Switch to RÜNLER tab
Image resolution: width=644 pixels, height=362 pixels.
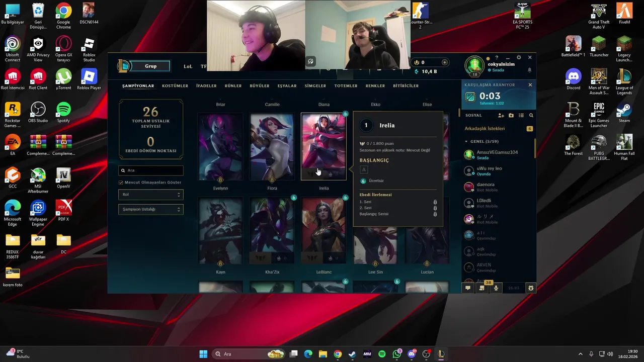[233, 86]
